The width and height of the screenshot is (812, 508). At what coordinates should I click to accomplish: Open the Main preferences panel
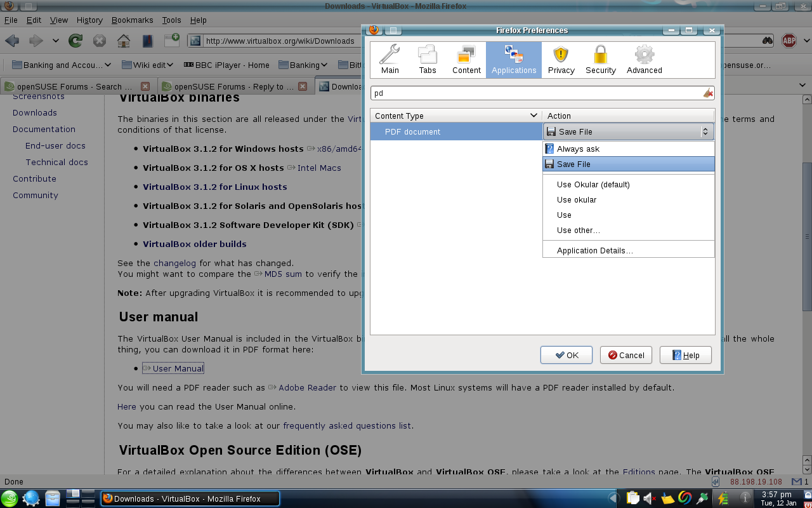(390, 60)
